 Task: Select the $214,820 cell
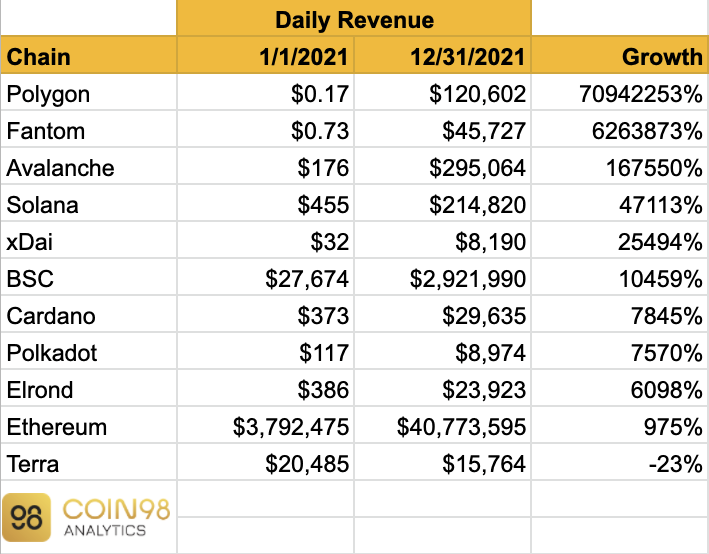click(x=443, y=204)
